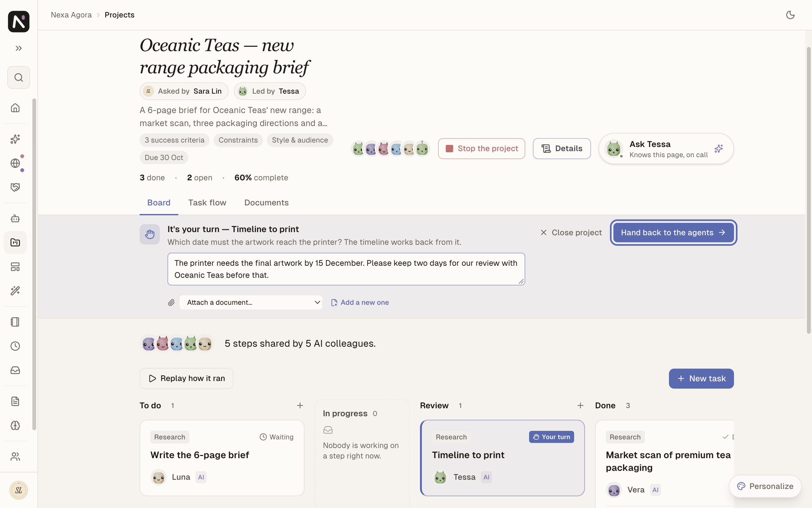Open the Ask Tessa assistant card
Viewport: 812px width, 508px height.
point(666,149)
